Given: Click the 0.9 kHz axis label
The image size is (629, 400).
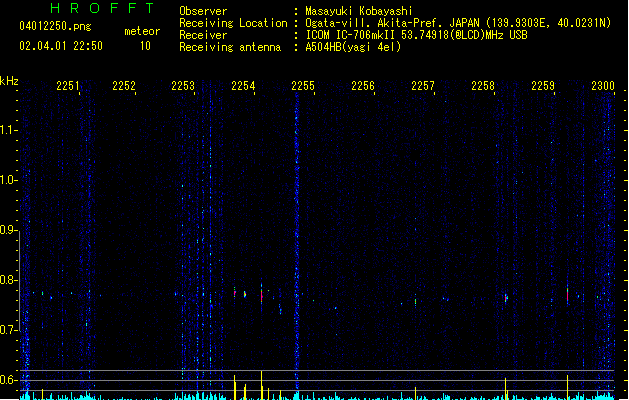Looking at the screenshot, I should (8, 230).
